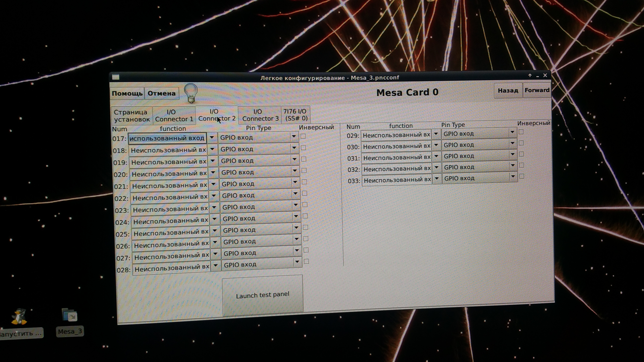
Task: Open the 7I76 I/O (SS# 0) tab
Action: [x=295, y=115]
